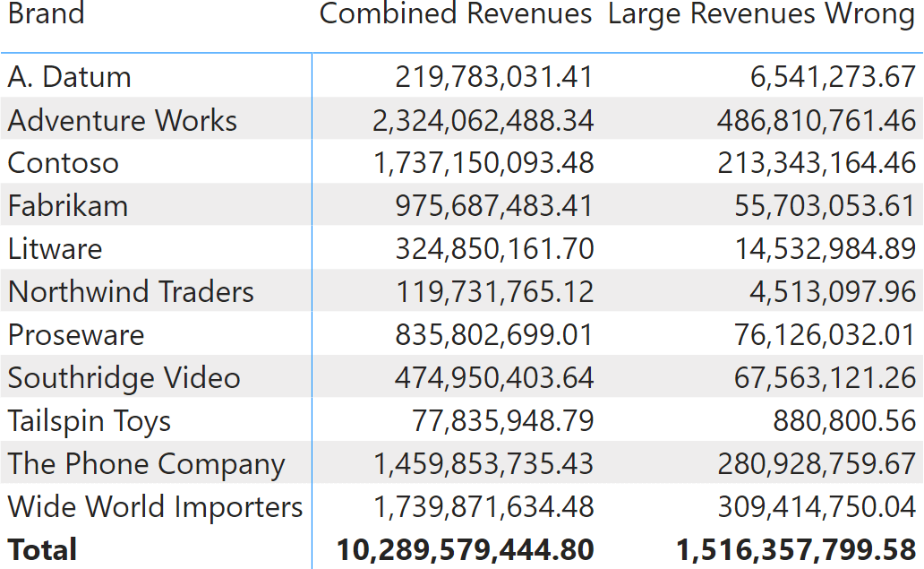The width and height of the screenshot is (924, 569).
Task: Click total large revenues 1,516,357,799.58
Action: (x=796, y=549)
